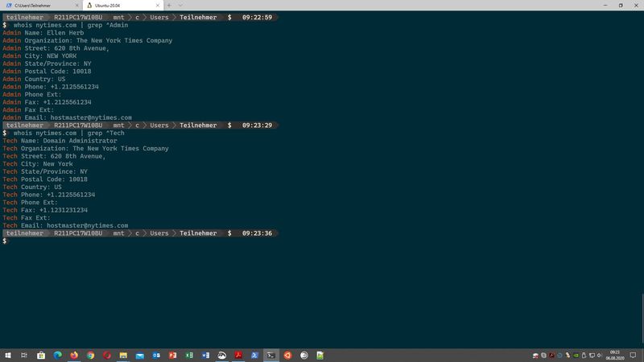The image size is (644, 362).
Task: Click the line 'Tech State/Province: NY'
Action: tap(45, 171)
